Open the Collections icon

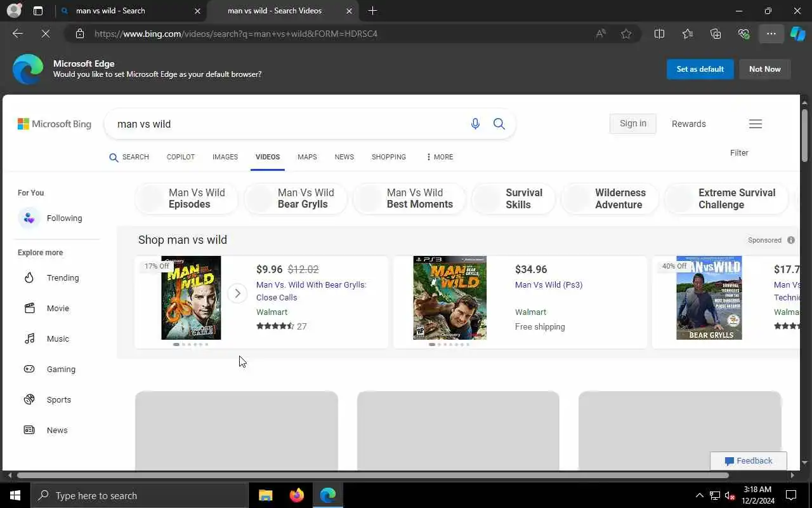point(716,34)
